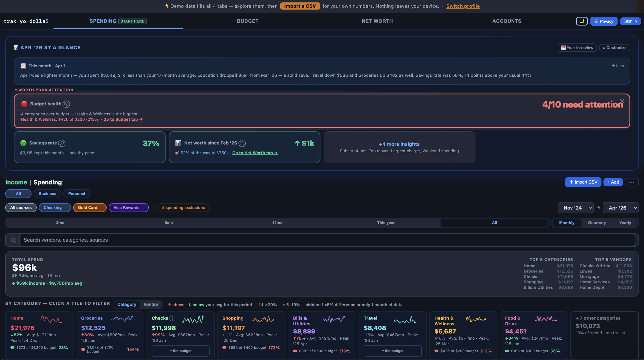This screenshot has height=360, width=644.
Task: Toggle the All sources filter chip
Action: point(21,207)
